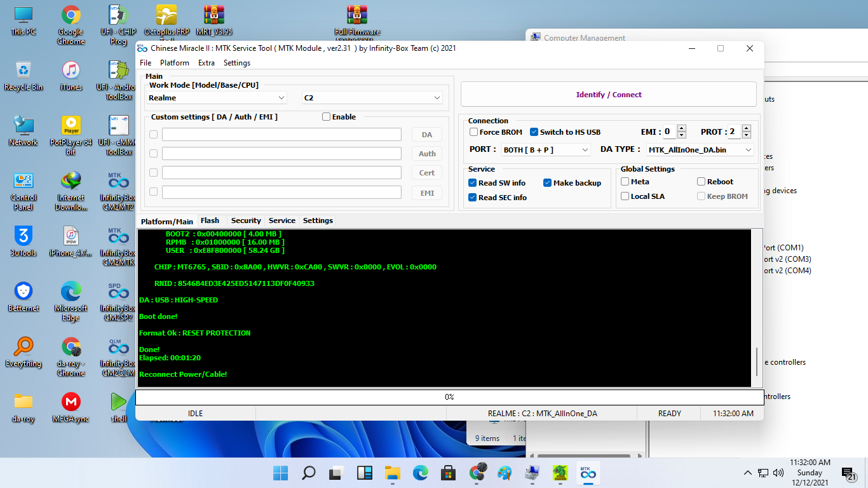Decrease EMI value with down arrow
868x488 pixels.
pyautogui.click(x=682, y=135)
